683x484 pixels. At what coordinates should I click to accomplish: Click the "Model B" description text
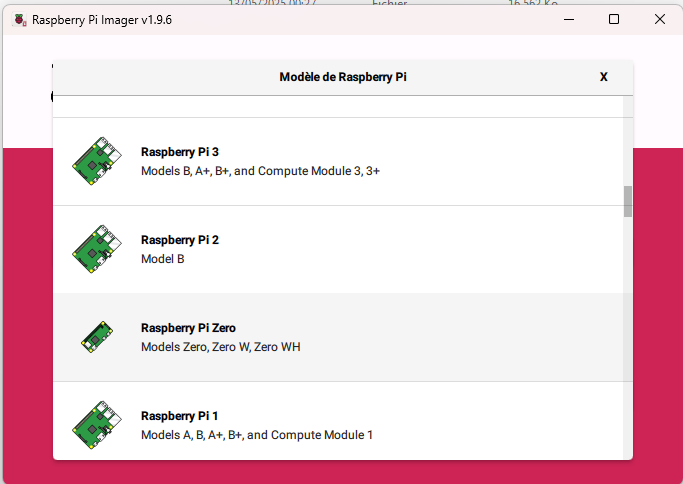(163, 259)
